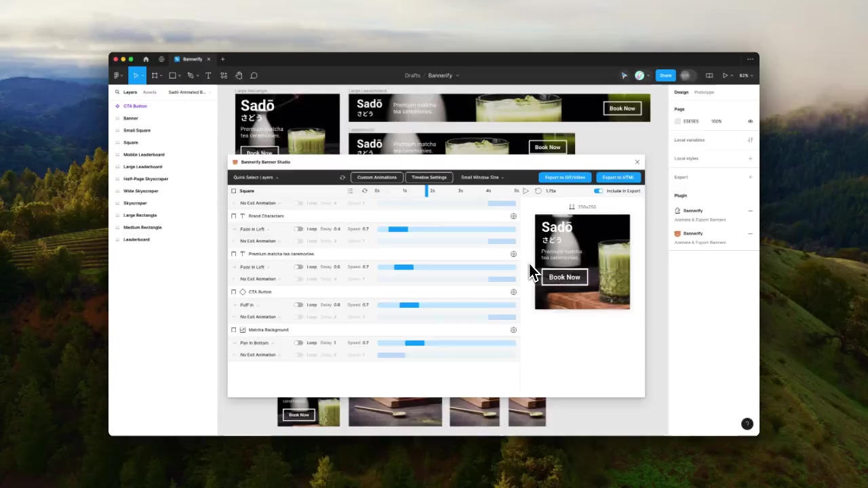Open the Small Window Size dropdown
This screenshot has width=868, height=488.
point(482,178)
